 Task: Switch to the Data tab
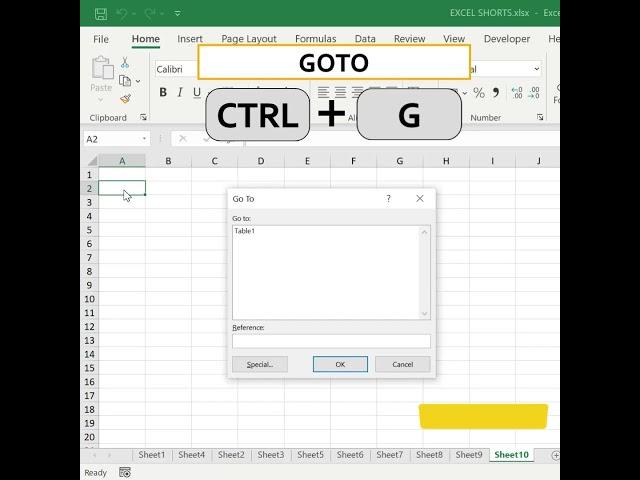coord(365,39)
